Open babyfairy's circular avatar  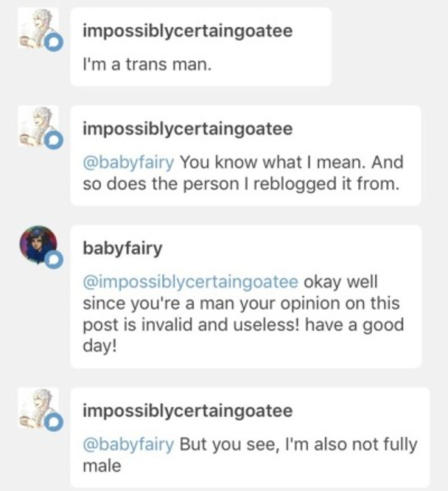point(38,245)
